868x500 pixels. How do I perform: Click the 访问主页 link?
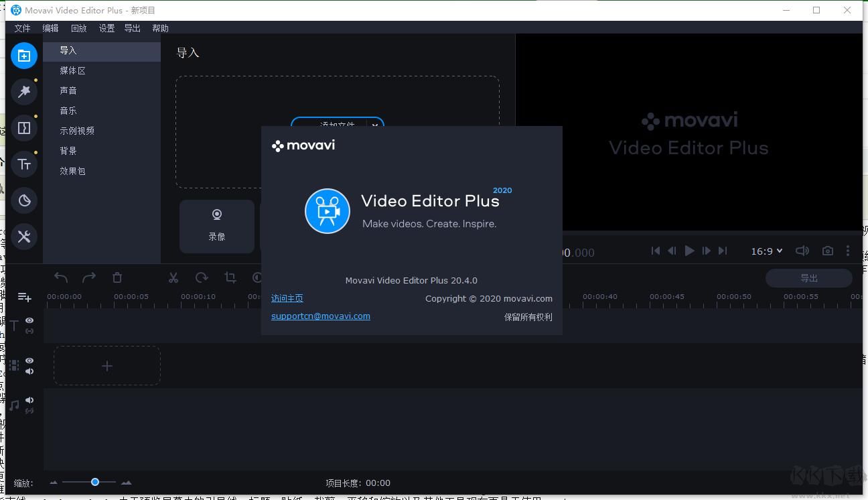[x=287, y=298]
